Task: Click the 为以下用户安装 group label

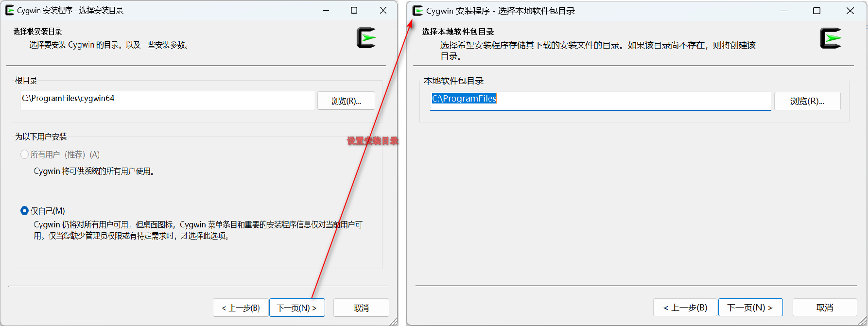Action: tap(41, 137)
